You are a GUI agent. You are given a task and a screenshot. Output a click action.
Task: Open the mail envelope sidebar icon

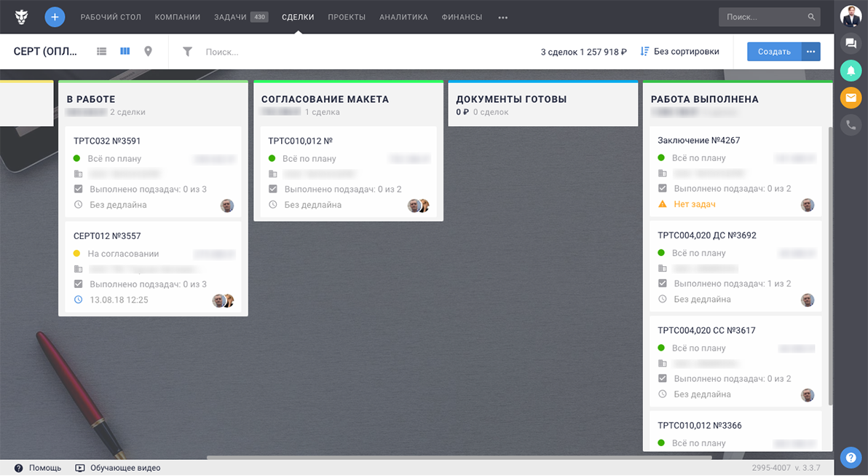click(850, 97)
